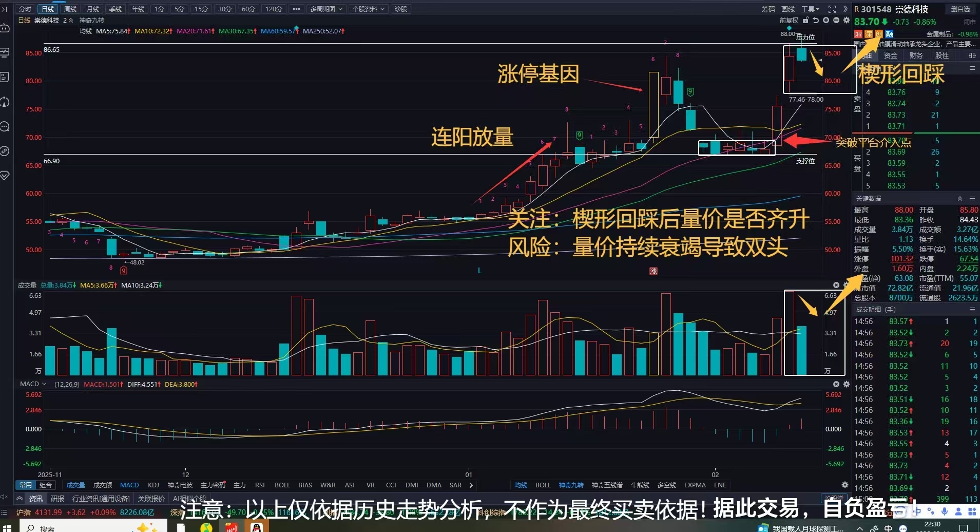Screen dimensions: 980x532
Task: Click the market monitor icon in left sidebar
Action: tap(5, 52)
